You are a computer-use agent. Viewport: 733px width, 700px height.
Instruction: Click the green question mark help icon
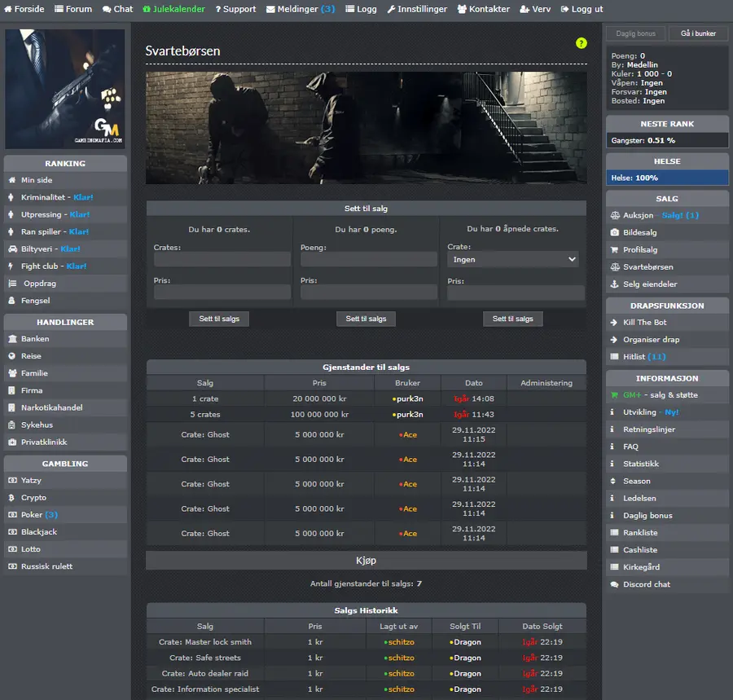point(581,43)
